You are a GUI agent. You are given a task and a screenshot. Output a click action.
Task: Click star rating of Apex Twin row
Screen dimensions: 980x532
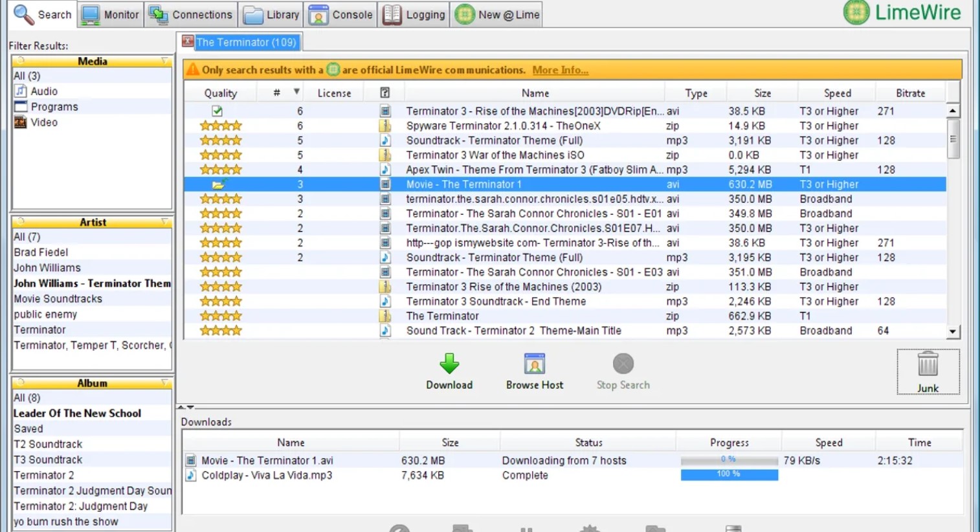click(221, 170)
